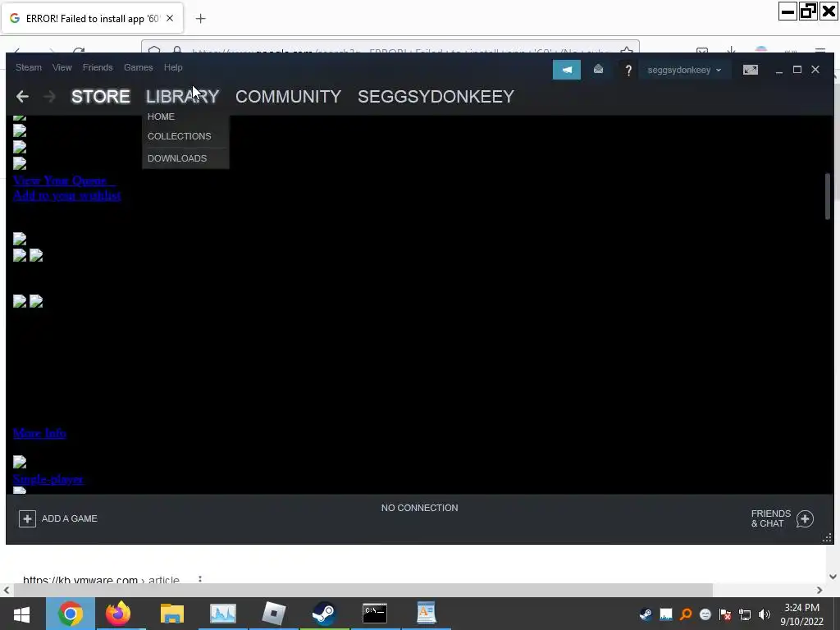
Task: Open the Games menu
Action: (138, 67)
